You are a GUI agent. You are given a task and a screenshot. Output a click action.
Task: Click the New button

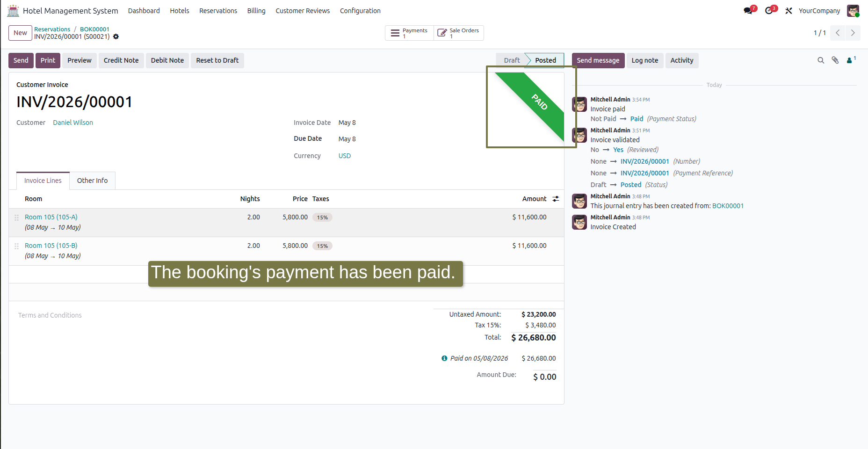[x=20, y=33]
